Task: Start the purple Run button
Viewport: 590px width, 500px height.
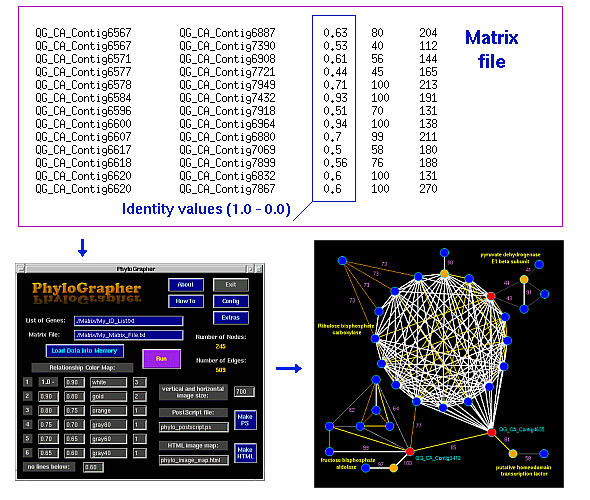Action: [161, 359]
